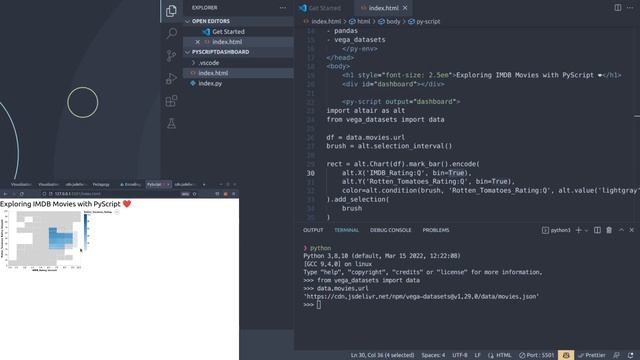Create a new terminal with plus icon
The width and height of the screenshot is (640, 360).
point(578,230)
